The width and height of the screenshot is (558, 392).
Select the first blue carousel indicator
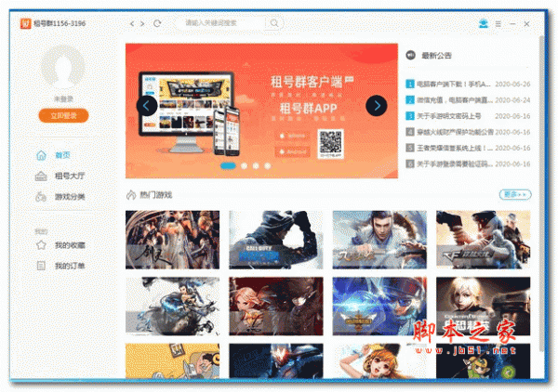point(228,165)
